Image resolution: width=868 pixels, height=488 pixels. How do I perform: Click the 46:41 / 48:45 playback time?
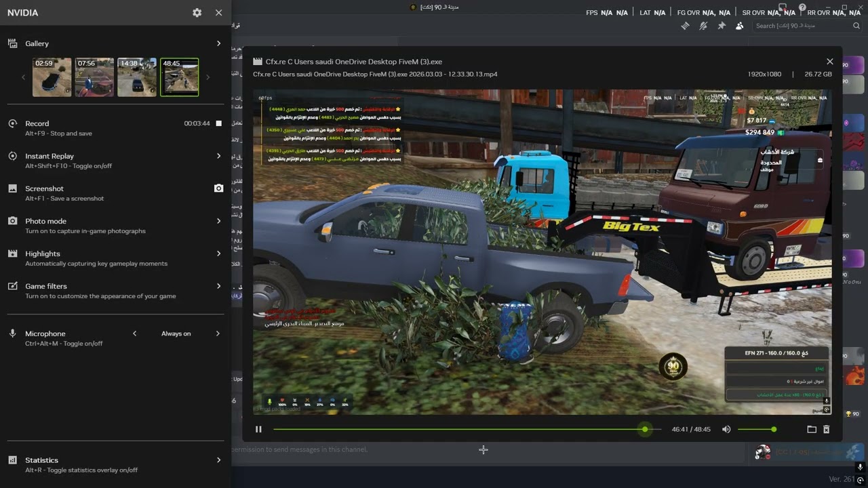(x=691, y=430)
